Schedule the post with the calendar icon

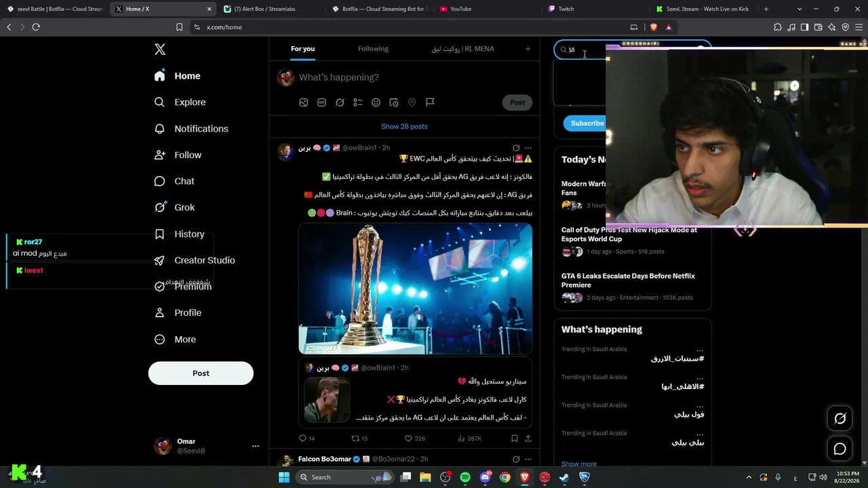pyautogui.click(x=394, y=102)
